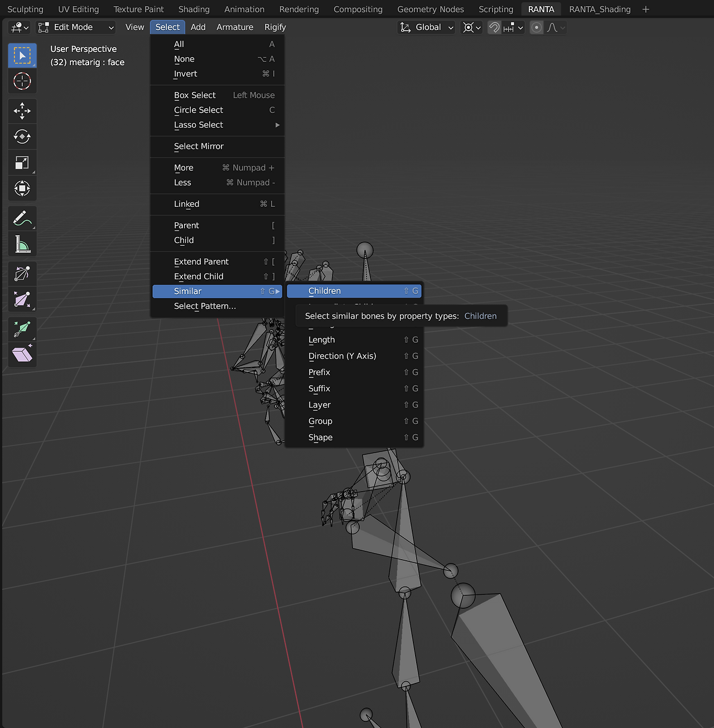Image resolution: width=714 pixels, height=728 pixels.
Task: Select the Shear tool
Action: pyautogui.click(x=22, y=355)
